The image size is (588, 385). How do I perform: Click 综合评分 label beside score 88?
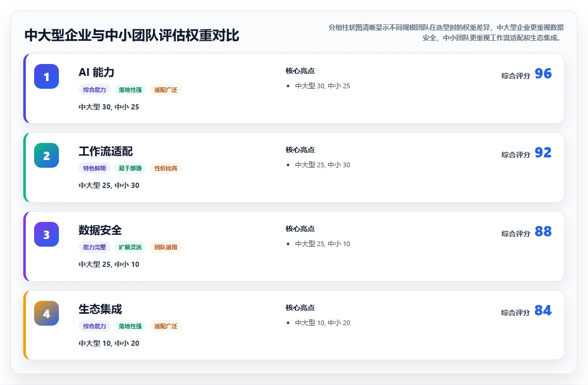(x=516, y=234)
